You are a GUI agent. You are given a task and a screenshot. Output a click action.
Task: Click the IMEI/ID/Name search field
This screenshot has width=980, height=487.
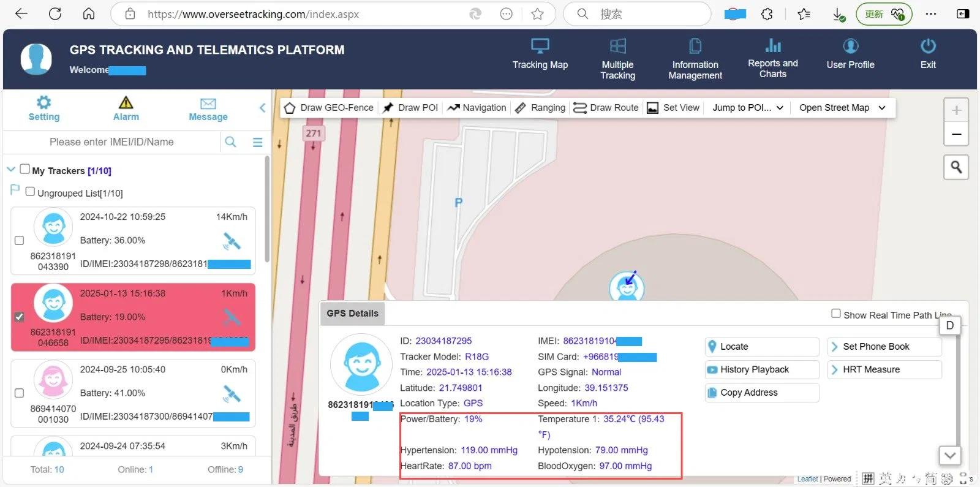111,142
